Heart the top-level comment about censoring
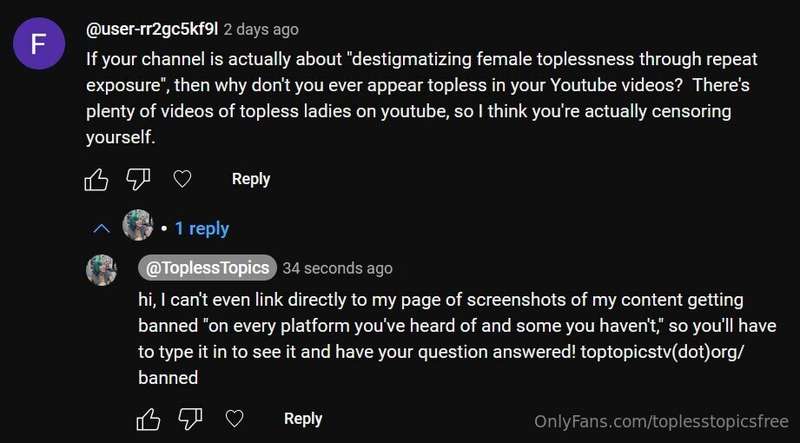 182,179
